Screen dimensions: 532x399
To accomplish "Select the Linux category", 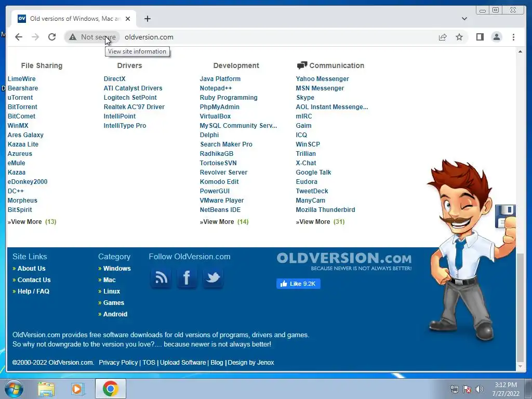I will (x=112, y=291).
